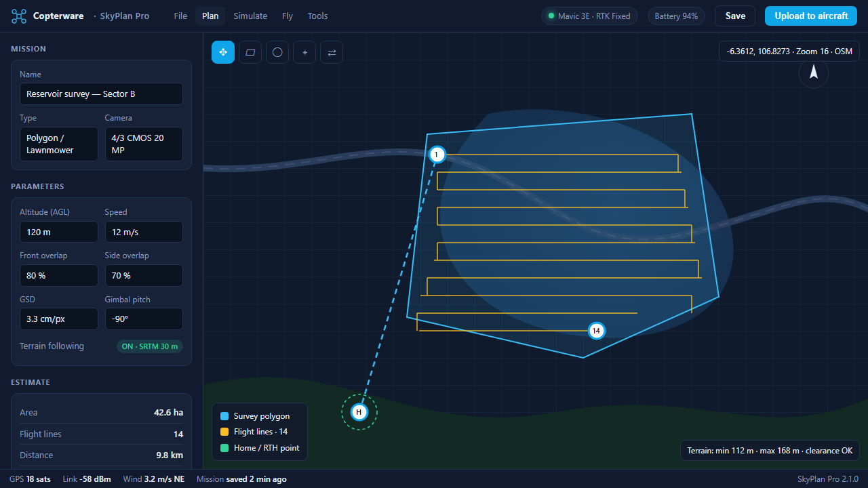Image resolution: width=868 pixels, height=488 pixels.
Task: Edit the mission Name field
Action: pyautogui.click(x=101, y=94)
